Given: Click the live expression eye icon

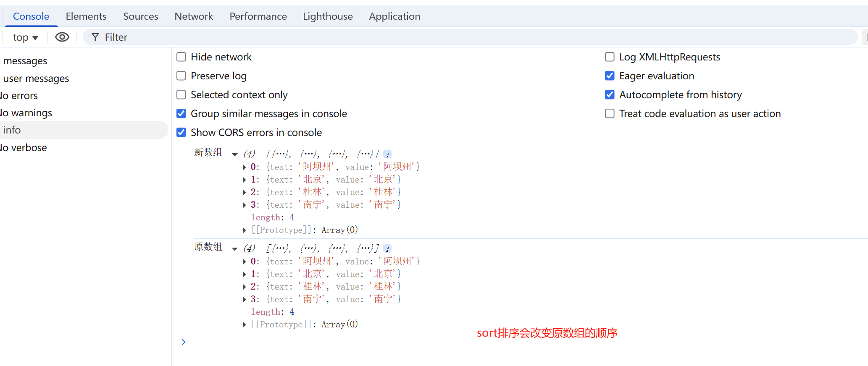Looking at the screenshot, I should [62, 37].
